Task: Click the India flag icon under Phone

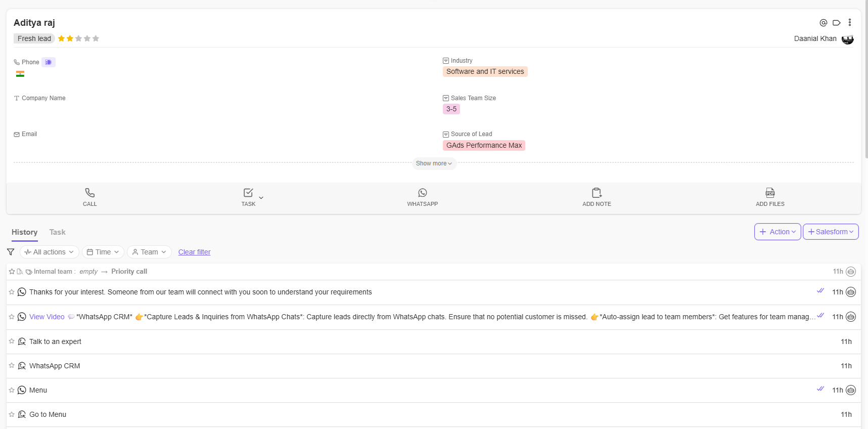Action: [20, 74]
